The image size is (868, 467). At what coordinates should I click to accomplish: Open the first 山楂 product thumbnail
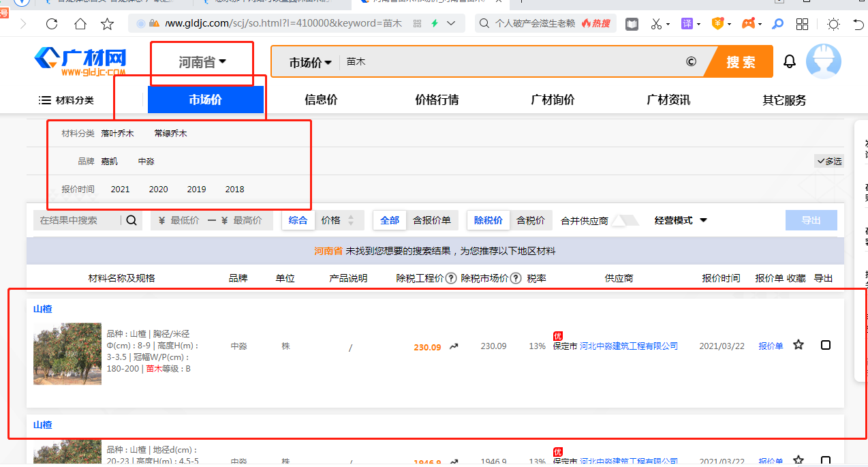click(x=67, y=355)
